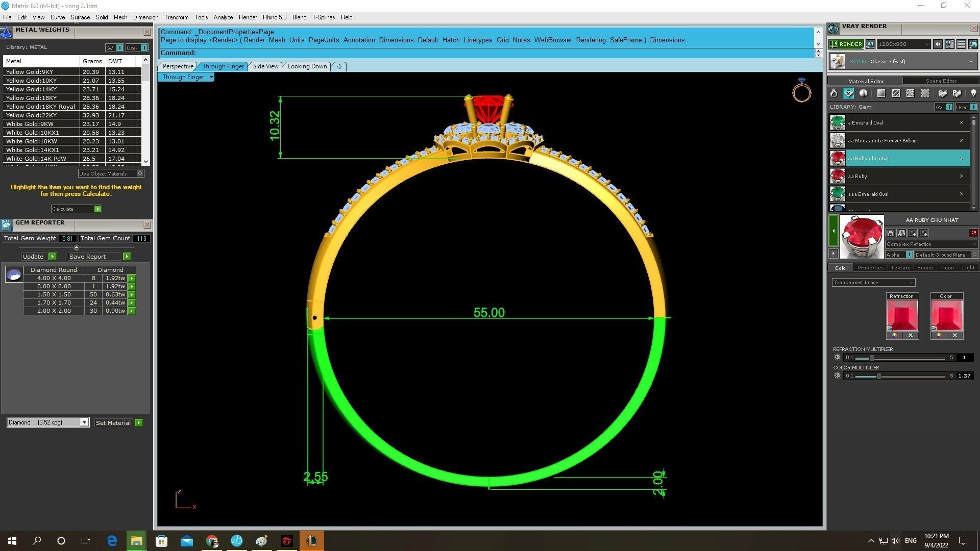The width and height of the screenshot is (980, 551).
Task: Open the P bunny material library
Action: (957, 93)
